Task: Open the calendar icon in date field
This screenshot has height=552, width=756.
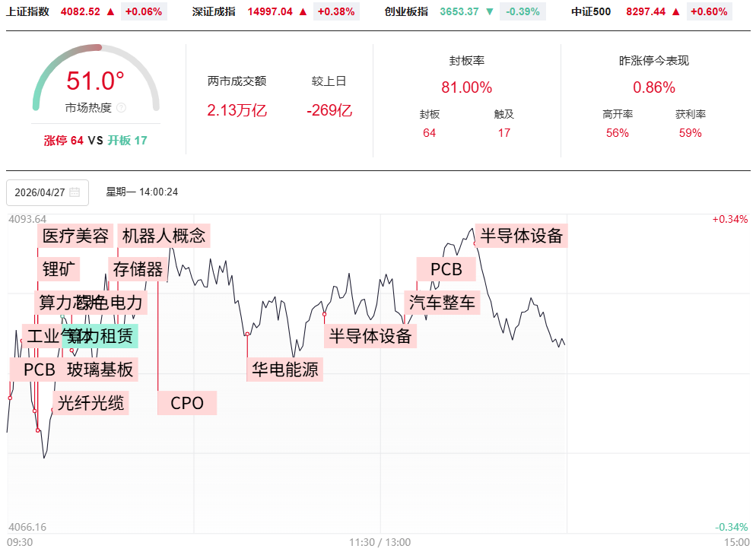Action: (75, 192)
